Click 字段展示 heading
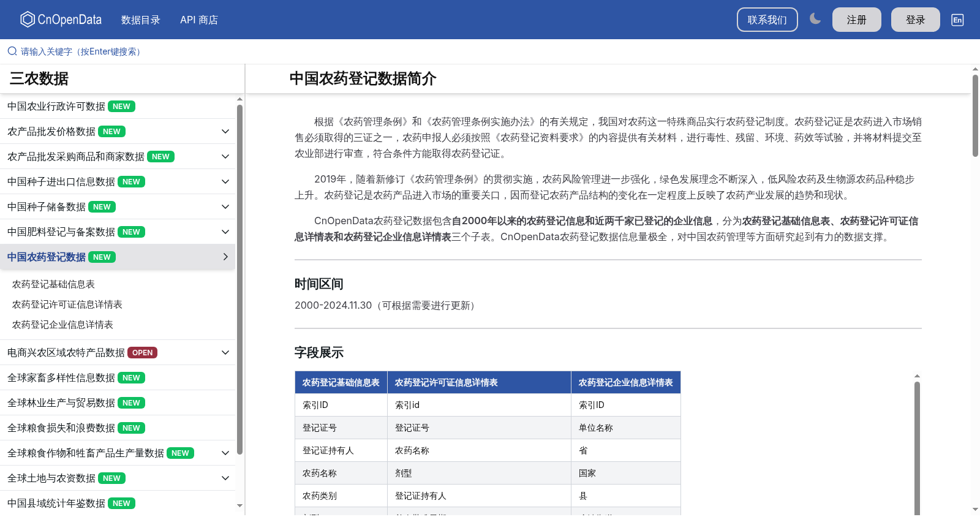 tap(319, 352)
